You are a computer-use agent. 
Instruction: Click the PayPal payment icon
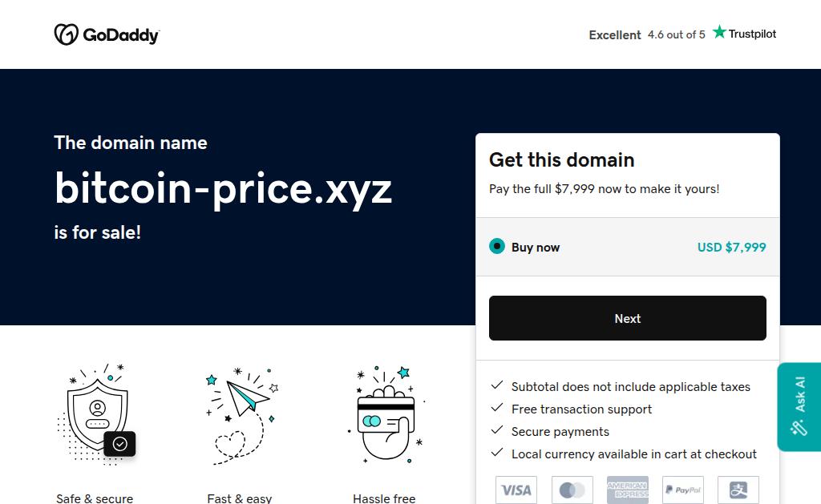point(683,490)
